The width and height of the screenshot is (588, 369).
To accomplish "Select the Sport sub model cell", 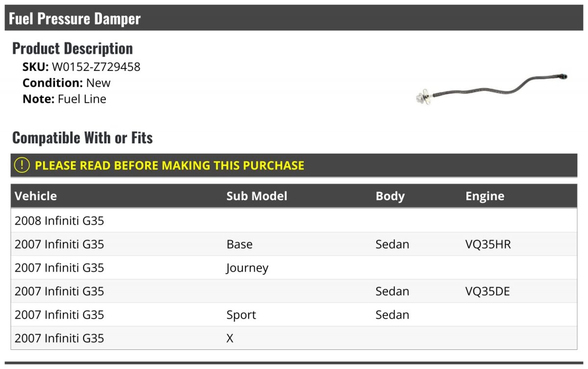I will [241, 315].
